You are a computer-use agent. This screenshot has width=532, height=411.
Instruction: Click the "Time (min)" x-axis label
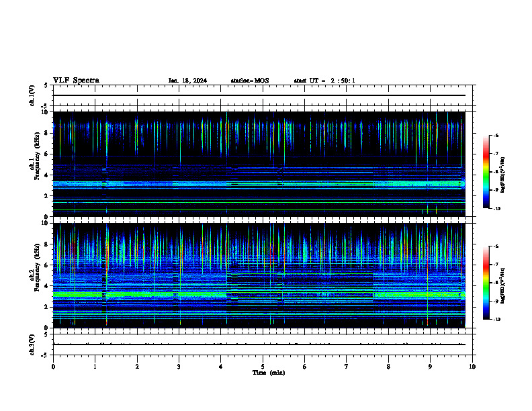click(269, 373)
